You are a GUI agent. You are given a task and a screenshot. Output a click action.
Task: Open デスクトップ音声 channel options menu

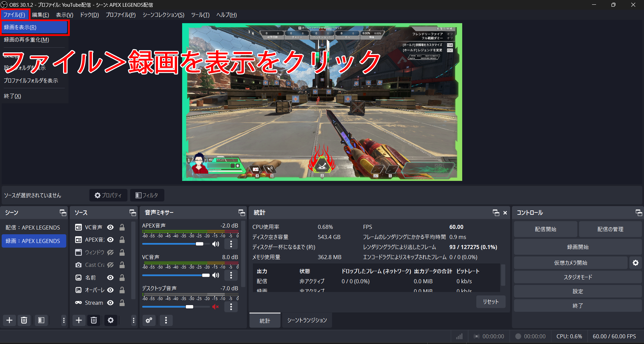[x=231, y=307]
